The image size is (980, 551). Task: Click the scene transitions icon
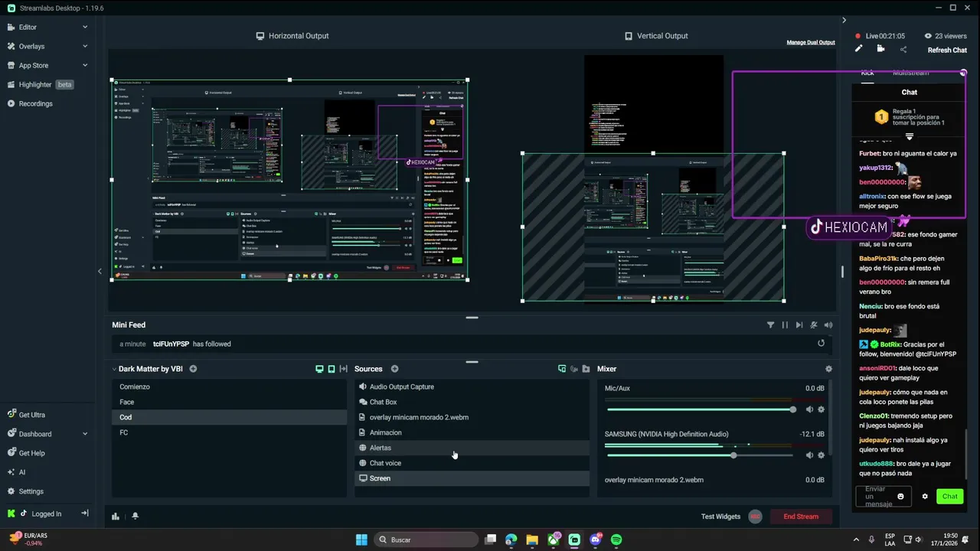[x=344, y=369]
